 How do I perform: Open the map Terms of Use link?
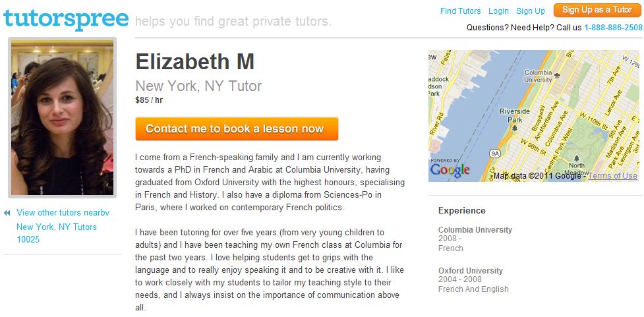pos(613,176)
